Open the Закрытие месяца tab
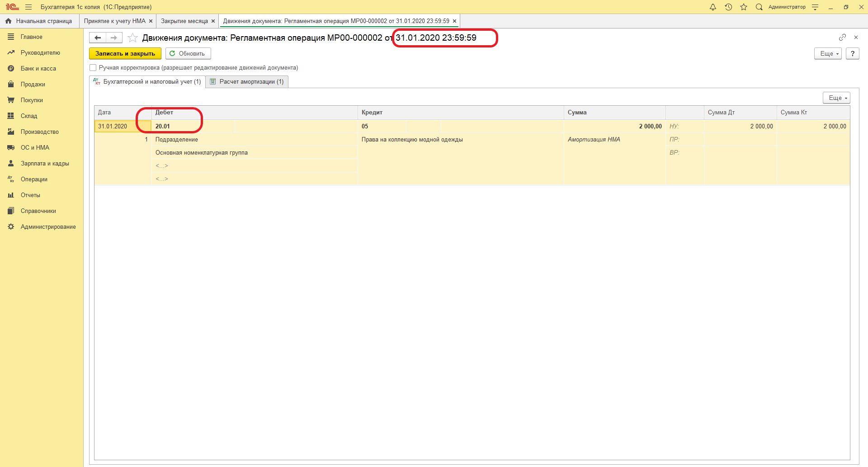This screenshot has height=467, width=868. tap(184, 21)
